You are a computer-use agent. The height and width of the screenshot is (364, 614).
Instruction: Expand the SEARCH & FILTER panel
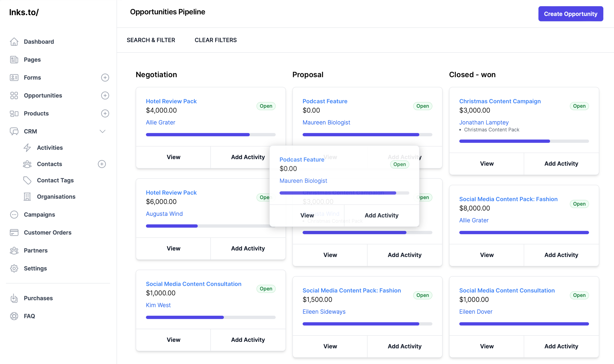[x=151, y=40]
